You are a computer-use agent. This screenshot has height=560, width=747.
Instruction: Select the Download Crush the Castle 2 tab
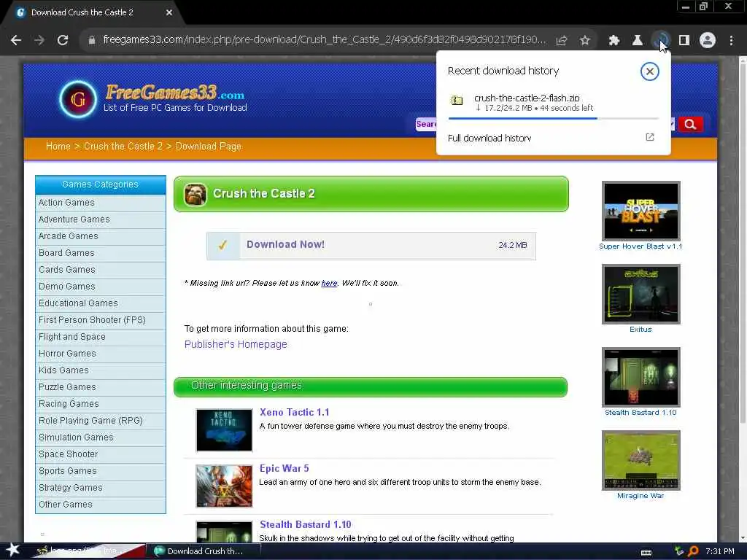click(90, 12)
